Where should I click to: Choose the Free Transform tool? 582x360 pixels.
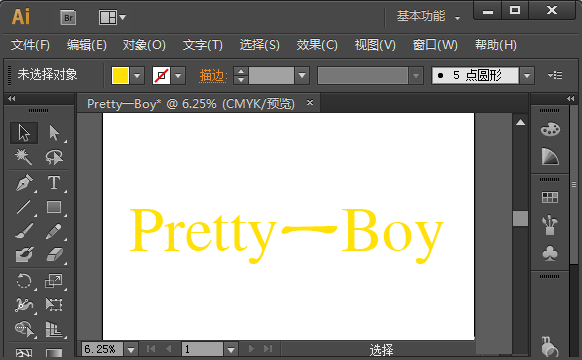pyautogui.click(x=54, y=305)
